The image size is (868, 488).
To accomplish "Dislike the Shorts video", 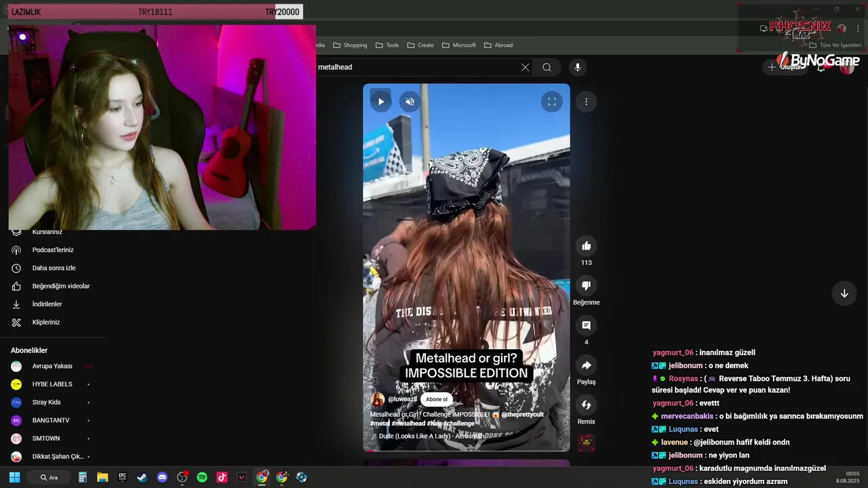I will click(587, 285).
